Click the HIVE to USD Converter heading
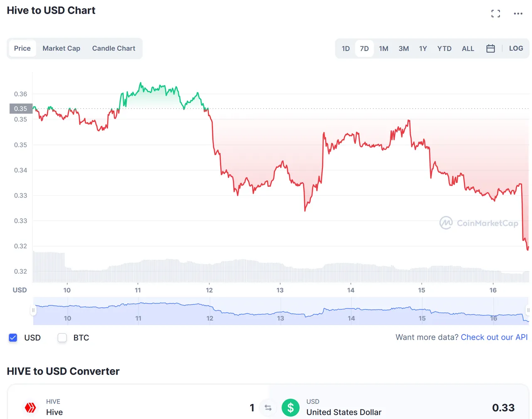Image resolution: width=532 pixels, height=419 pixels. [x=63, y=371]
